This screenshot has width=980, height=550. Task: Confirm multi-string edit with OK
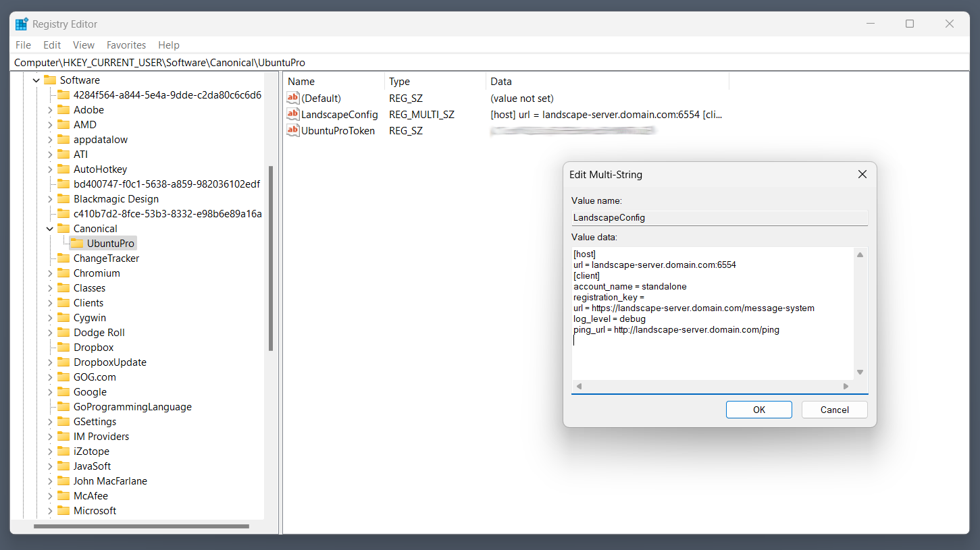click(759, 410)
